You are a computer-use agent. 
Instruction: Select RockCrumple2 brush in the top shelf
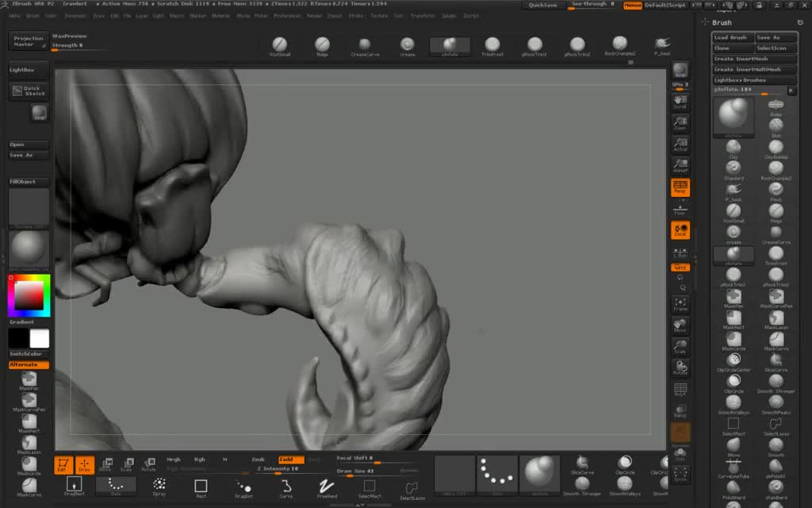pyautogui.click(x=619, y=45)
